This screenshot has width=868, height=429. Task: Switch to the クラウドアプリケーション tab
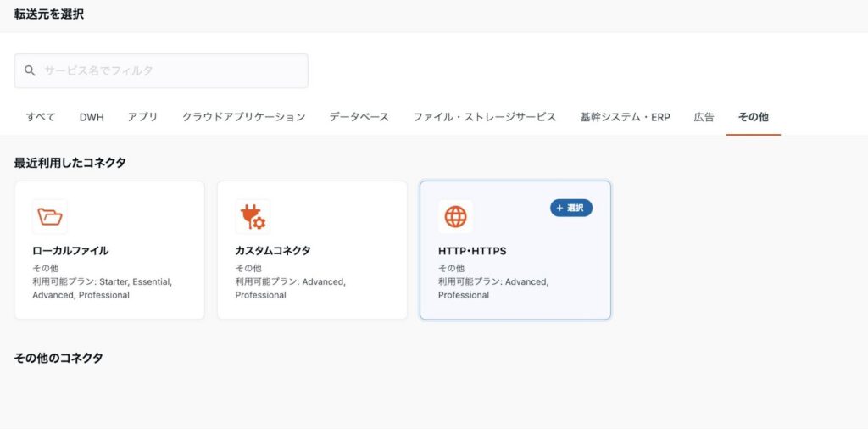(243, 117)
